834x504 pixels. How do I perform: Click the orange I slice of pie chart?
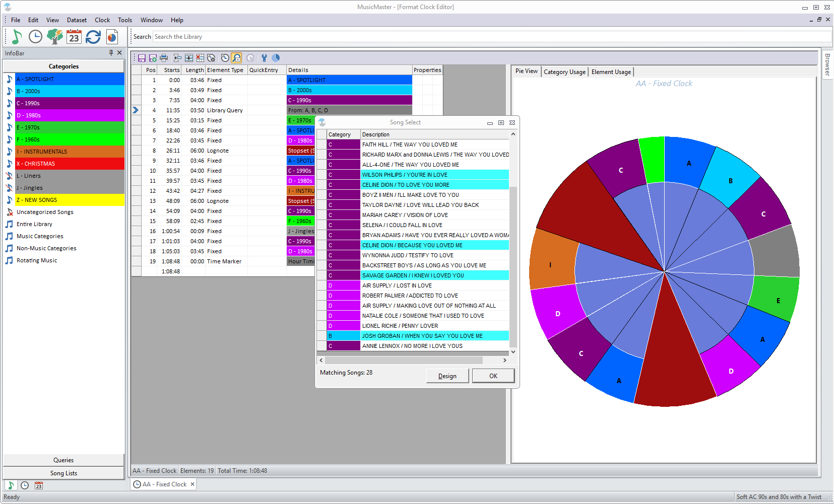[x=552, y=263]
